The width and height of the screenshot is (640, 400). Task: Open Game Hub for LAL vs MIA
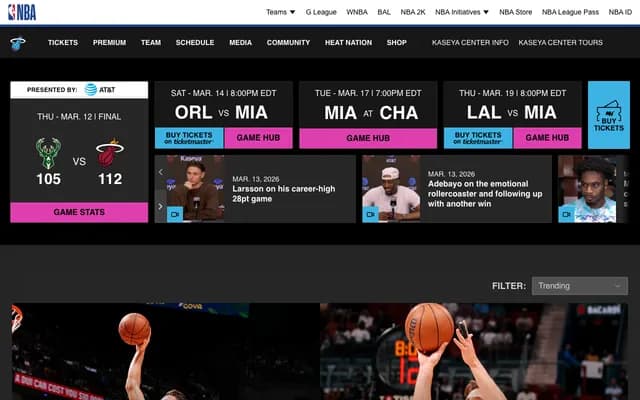[547, 138]
